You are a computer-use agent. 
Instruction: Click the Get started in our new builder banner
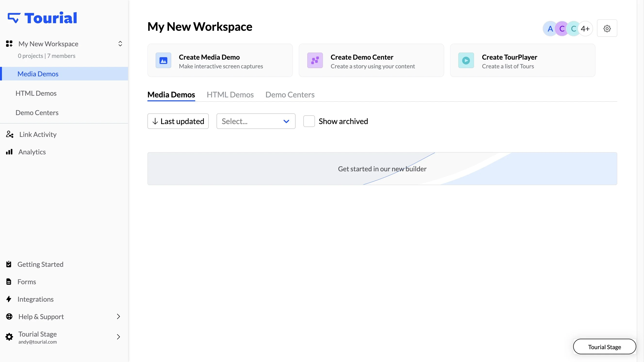click(382, 169)
